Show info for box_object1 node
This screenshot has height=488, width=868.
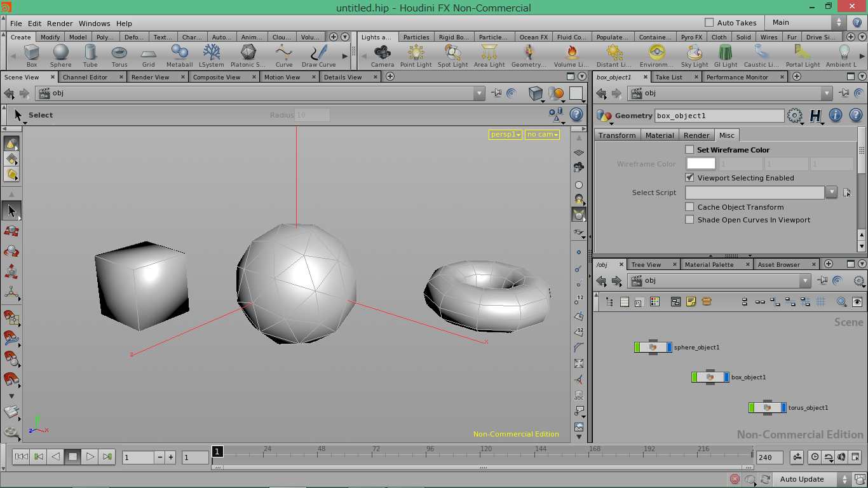(x=836, y=116)
